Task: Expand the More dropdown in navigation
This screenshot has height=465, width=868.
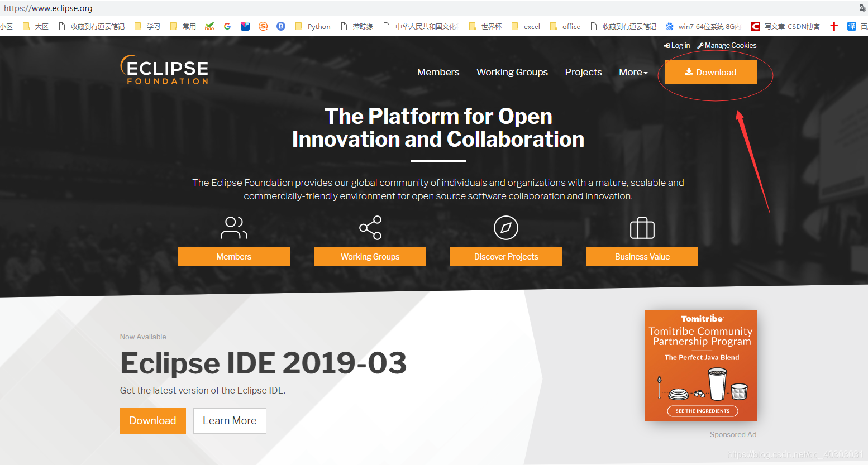Action: tap(633, 72)
